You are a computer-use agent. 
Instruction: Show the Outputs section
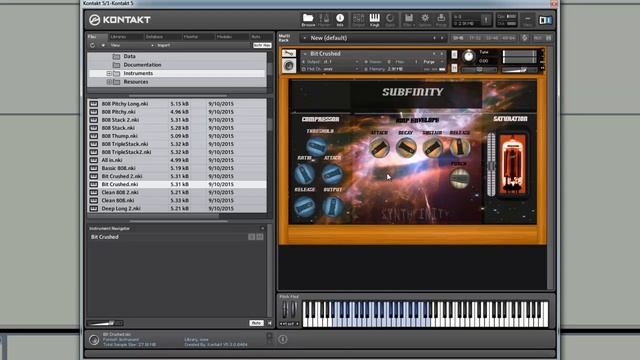pyautogui.click(x=358, y=19)
